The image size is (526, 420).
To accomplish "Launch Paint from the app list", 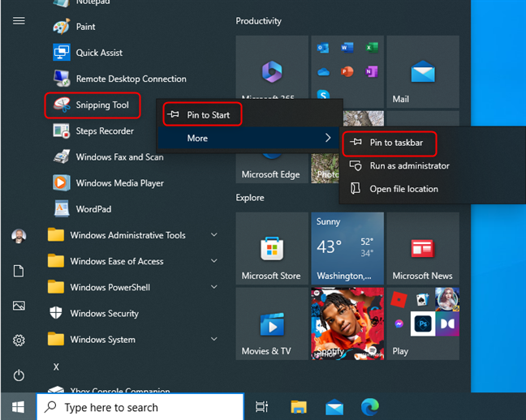I will click(85, 27).
